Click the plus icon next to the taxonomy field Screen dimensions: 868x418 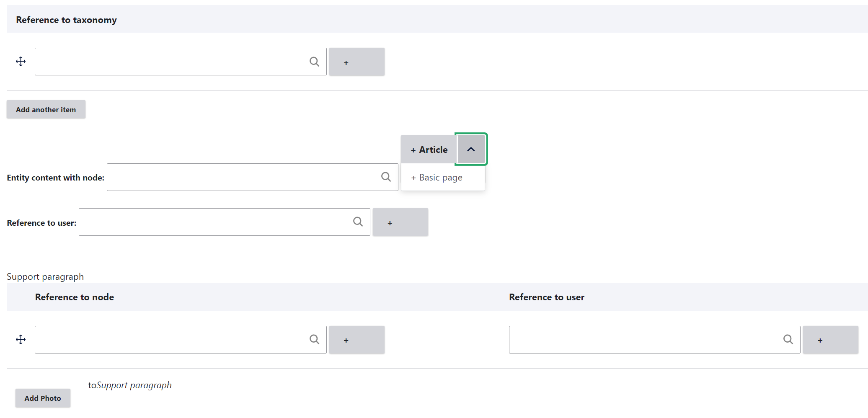(x=356, y=62)
